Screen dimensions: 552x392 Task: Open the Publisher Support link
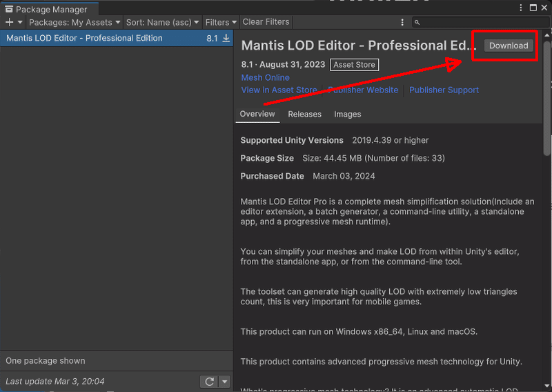(444, 90)
